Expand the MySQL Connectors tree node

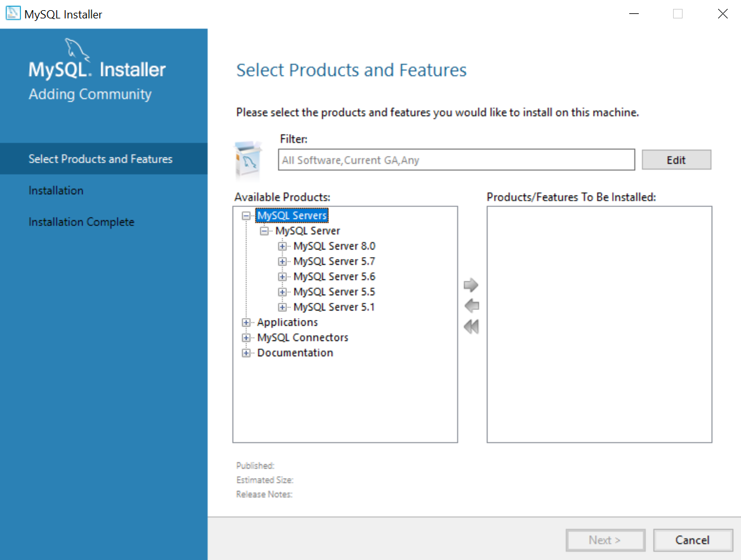coord(246,338)
